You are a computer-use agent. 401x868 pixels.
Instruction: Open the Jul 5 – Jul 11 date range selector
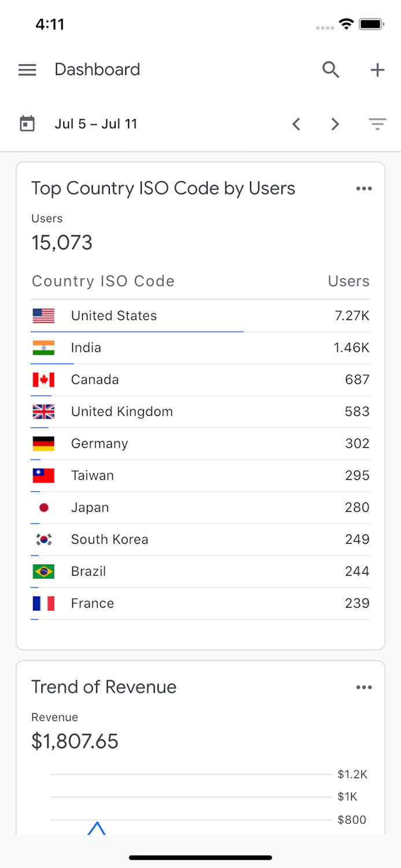point(95,123)
